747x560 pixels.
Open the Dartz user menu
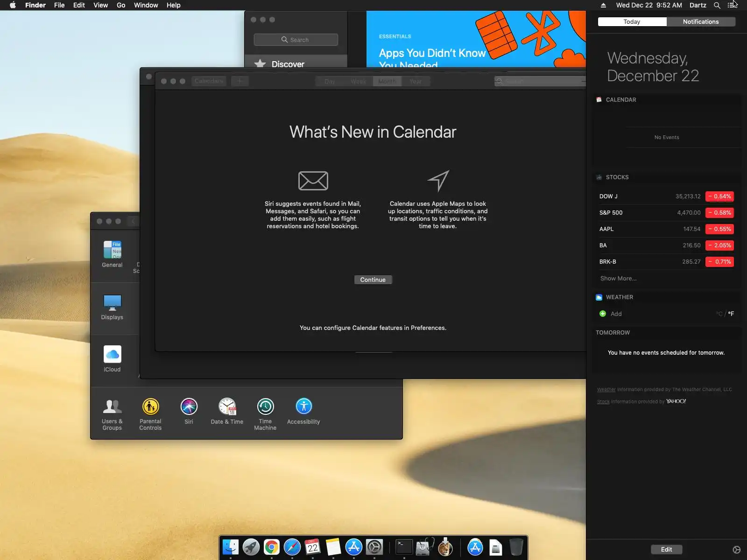(x=698, y=5)
